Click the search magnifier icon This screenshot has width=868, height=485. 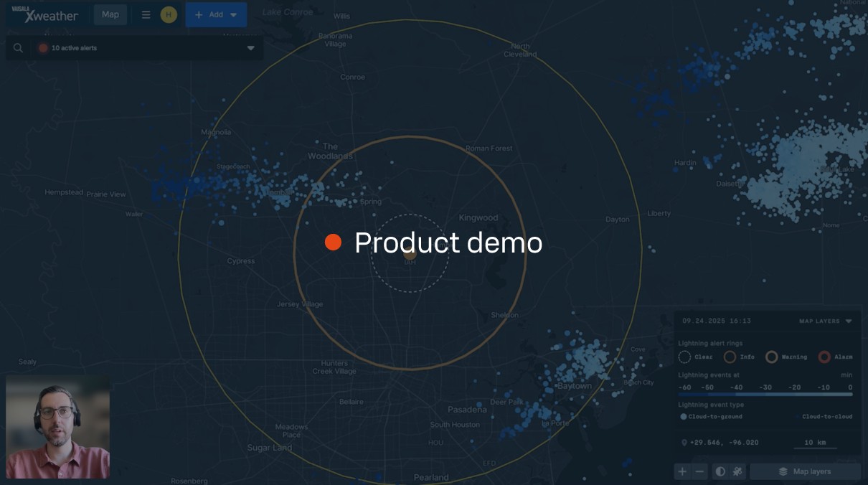pos(18,48)
